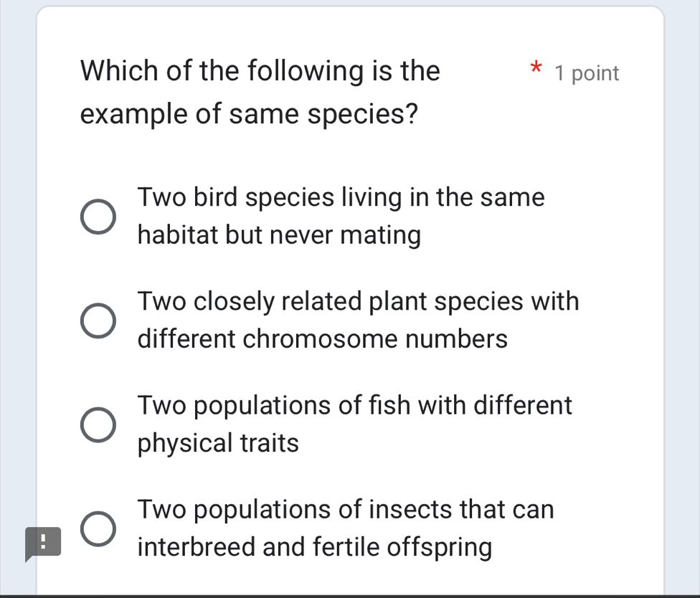700x598 pixels.
Task: Click the circle beside 'Two populations of fish'
Action: point(99,424)
